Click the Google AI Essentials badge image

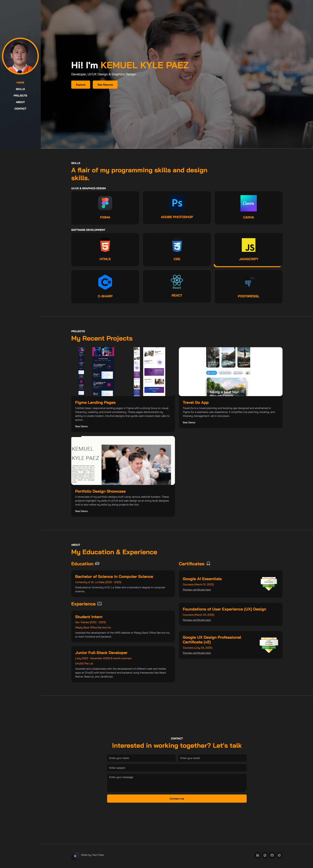[268, 584]
